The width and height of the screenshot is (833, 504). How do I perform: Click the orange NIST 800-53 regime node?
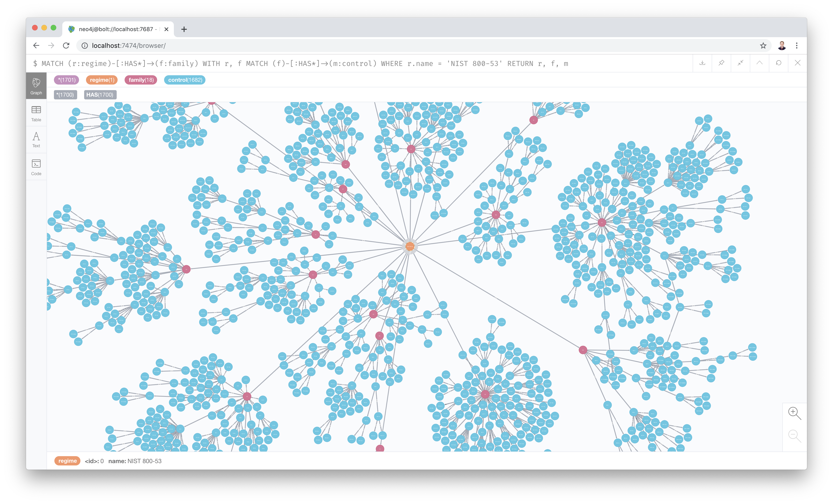pos(410,246)
